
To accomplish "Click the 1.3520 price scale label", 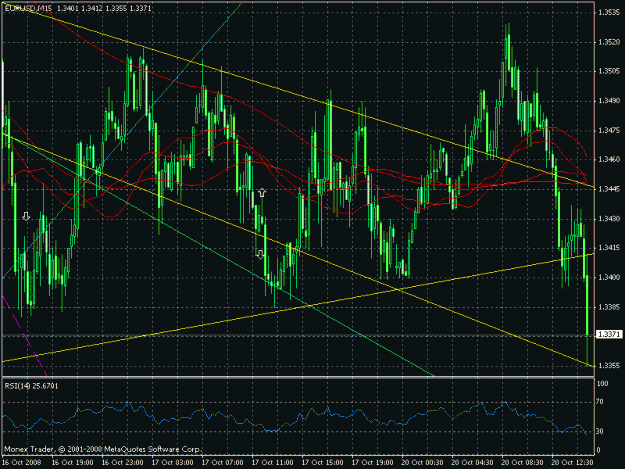I will (x=609, y=42).
